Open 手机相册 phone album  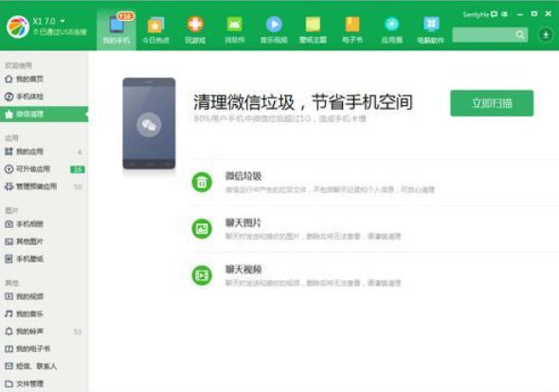coord(45,223)
